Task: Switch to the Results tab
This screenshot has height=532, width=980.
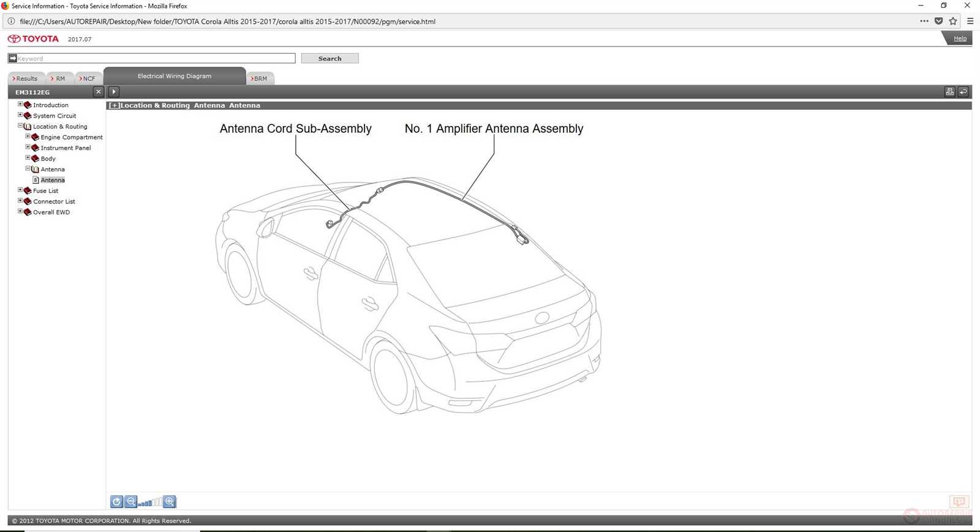Action: (x=25, y=78)
